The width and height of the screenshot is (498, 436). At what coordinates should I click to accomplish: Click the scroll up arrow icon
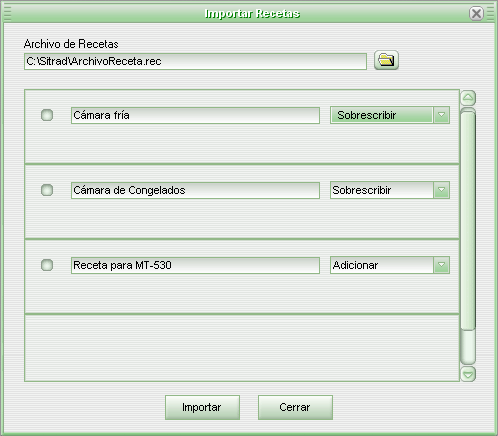468,98
